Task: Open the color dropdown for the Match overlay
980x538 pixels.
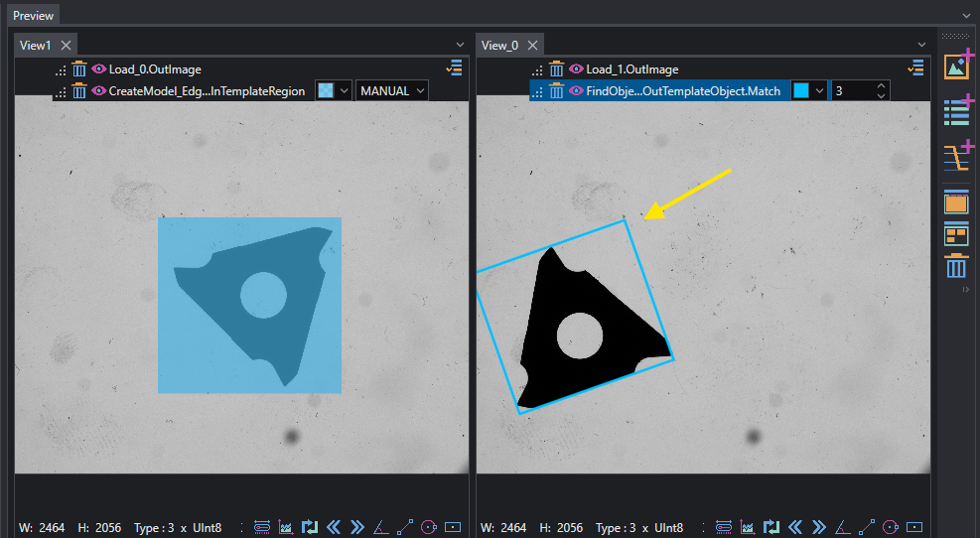Action: tap(819, 91)
